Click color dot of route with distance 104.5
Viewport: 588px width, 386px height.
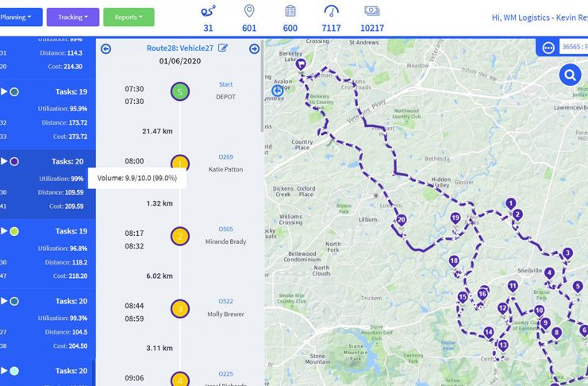[x=14, y=301]
